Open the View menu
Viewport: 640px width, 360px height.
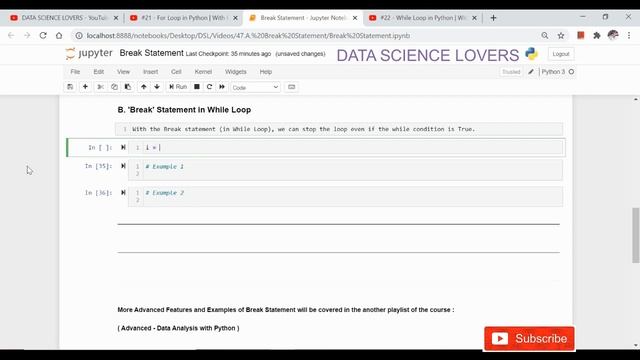pos(123,72)
